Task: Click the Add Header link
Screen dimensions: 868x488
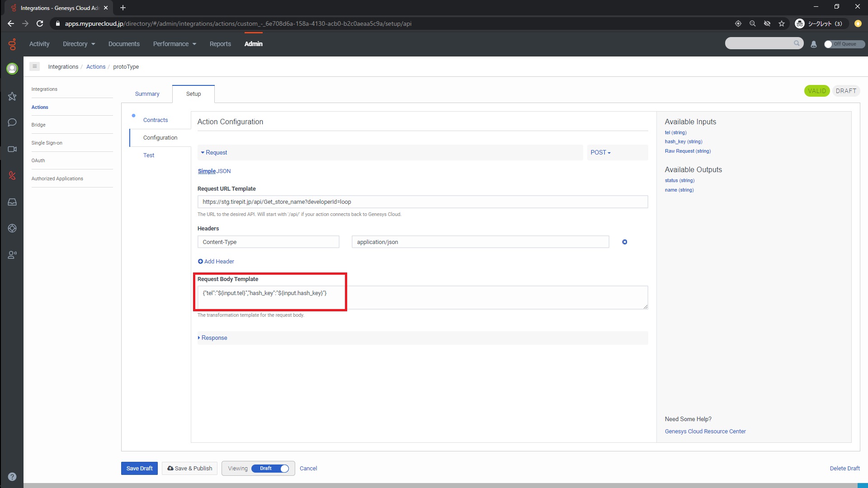Action: 216,262
